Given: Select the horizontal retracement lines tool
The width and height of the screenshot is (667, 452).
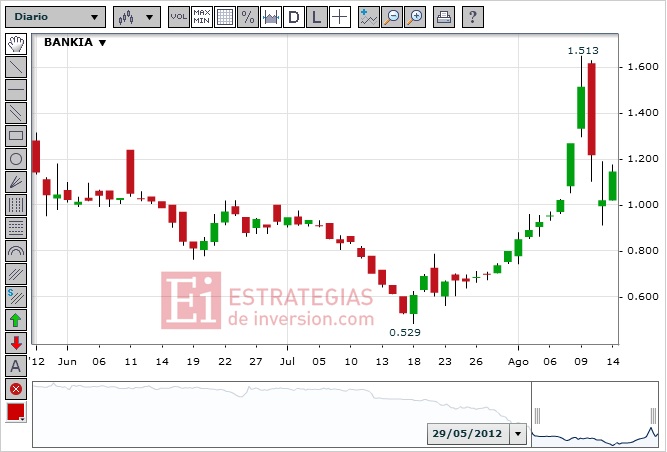Looking at the screenshot, I should coord(16,228).
